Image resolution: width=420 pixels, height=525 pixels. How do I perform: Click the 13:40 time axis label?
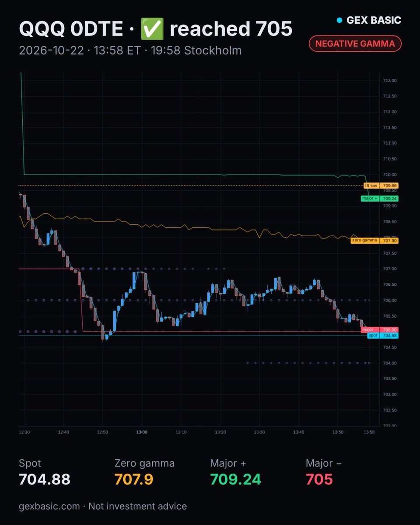(298, 432)
